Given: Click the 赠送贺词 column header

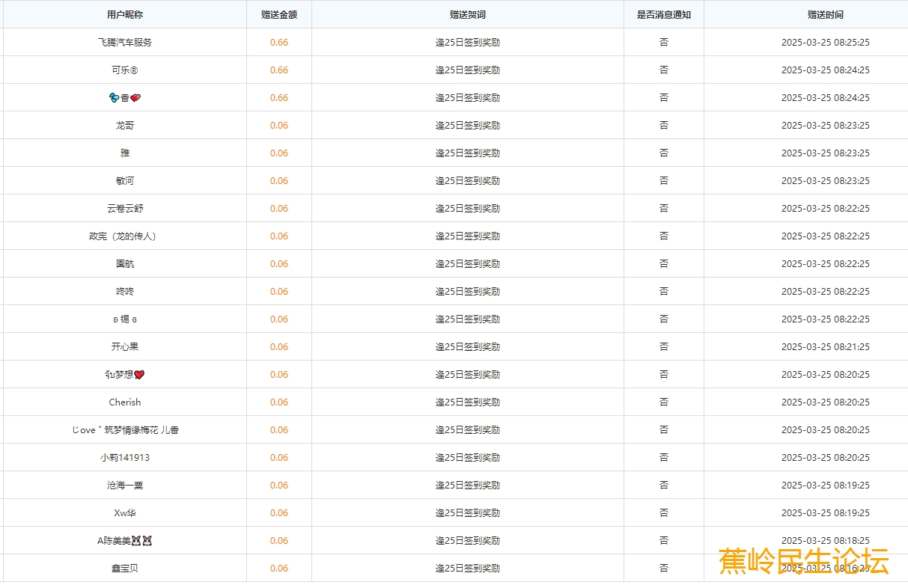Looking at the screenshot, I should click(468, 15).
